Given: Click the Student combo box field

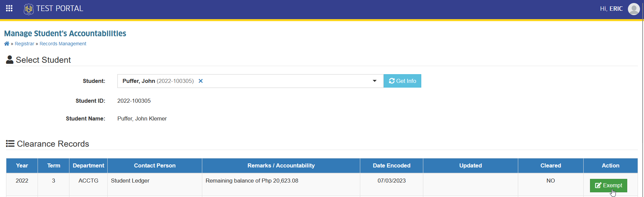Looking at the screenshot, I should (250, 81).
